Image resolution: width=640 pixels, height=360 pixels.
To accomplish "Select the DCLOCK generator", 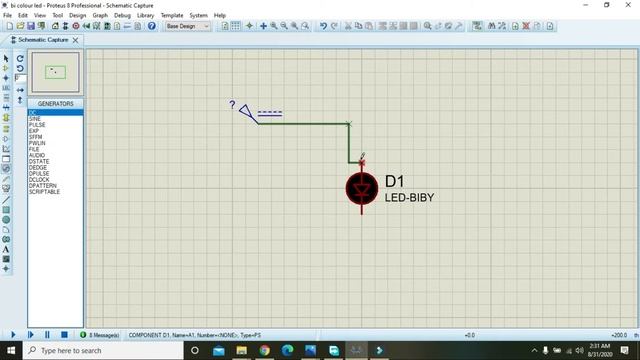I will (39, 180).
